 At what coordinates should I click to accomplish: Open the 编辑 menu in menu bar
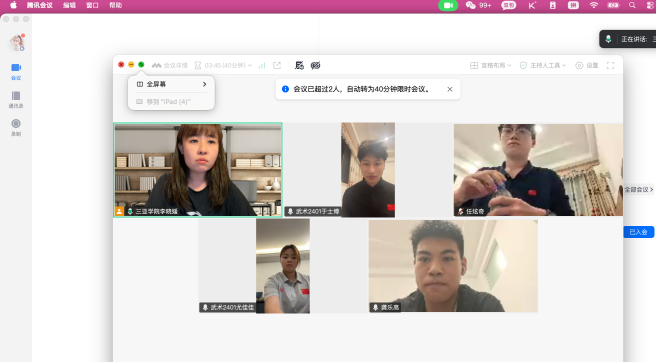[x=69, y=5]
